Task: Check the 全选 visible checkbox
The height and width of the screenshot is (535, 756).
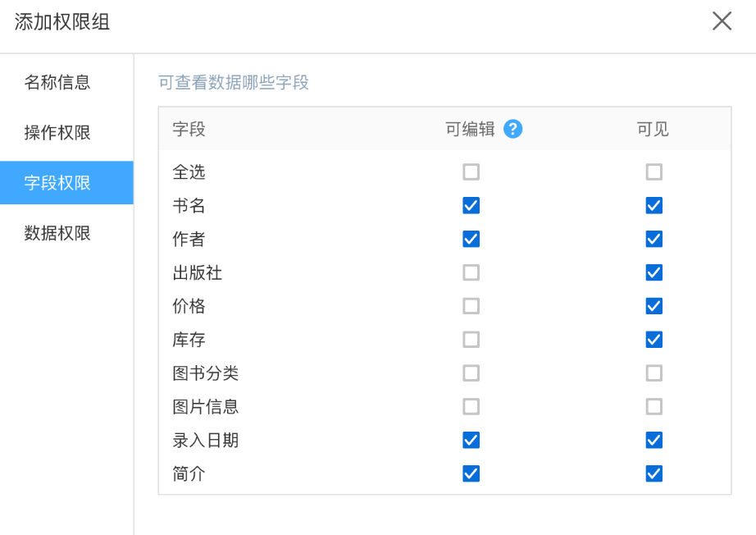Action: tap(654, 172)
